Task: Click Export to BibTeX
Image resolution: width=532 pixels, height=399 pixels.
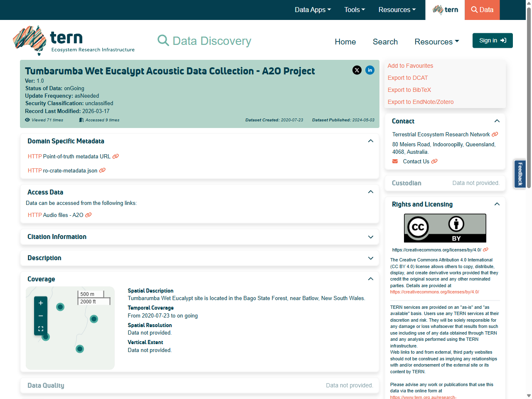Action: [409, 90]
